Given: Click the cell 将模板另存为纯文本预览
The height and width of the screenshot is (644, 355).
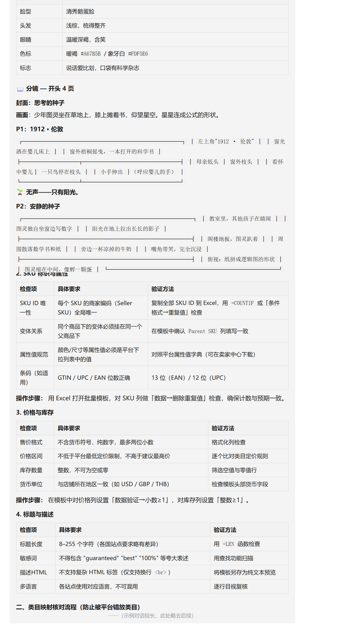Looking at the screenshot, I should click(x=249, y=572).
